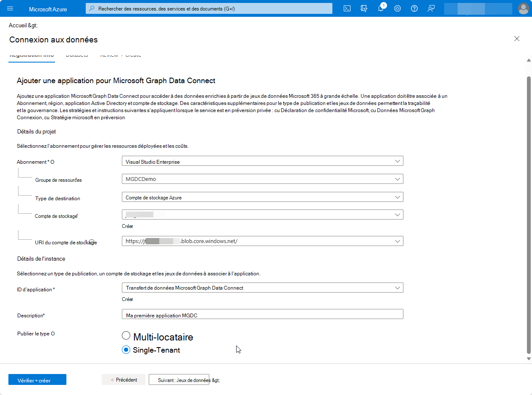
Task: Open Cloud Shell from the top bar
Action: pos(347,8)
